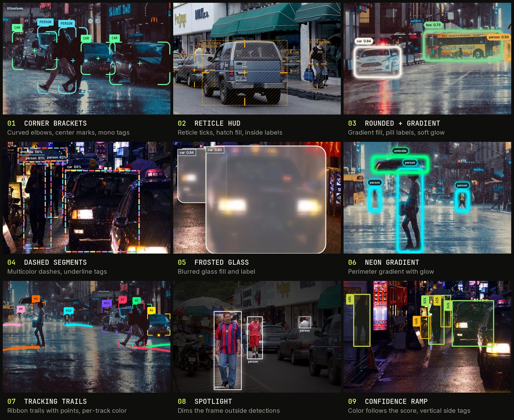Click the 'bus 0.73' pill label
Screen dimensions: 514x420
click(x=433, y=25)
